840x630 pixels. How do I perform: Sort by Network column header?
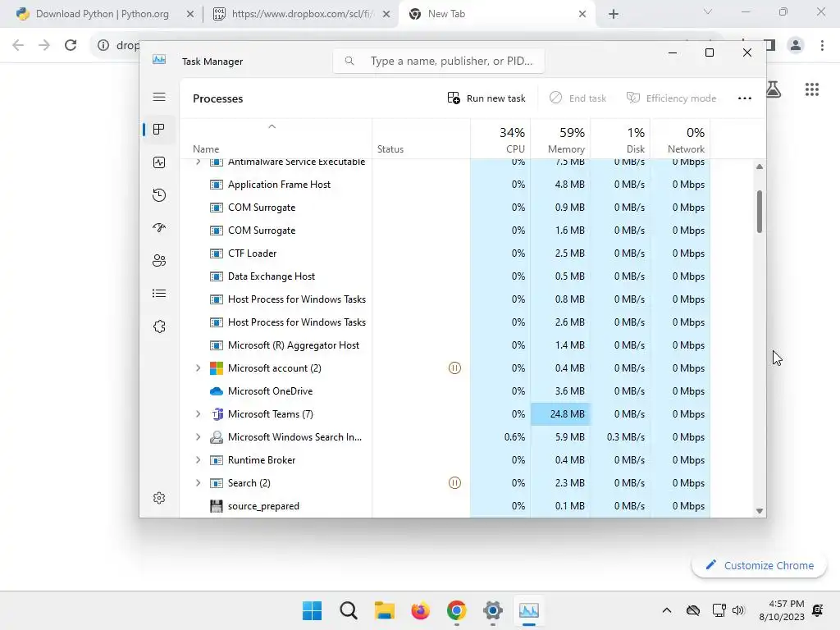click(680, 139)
